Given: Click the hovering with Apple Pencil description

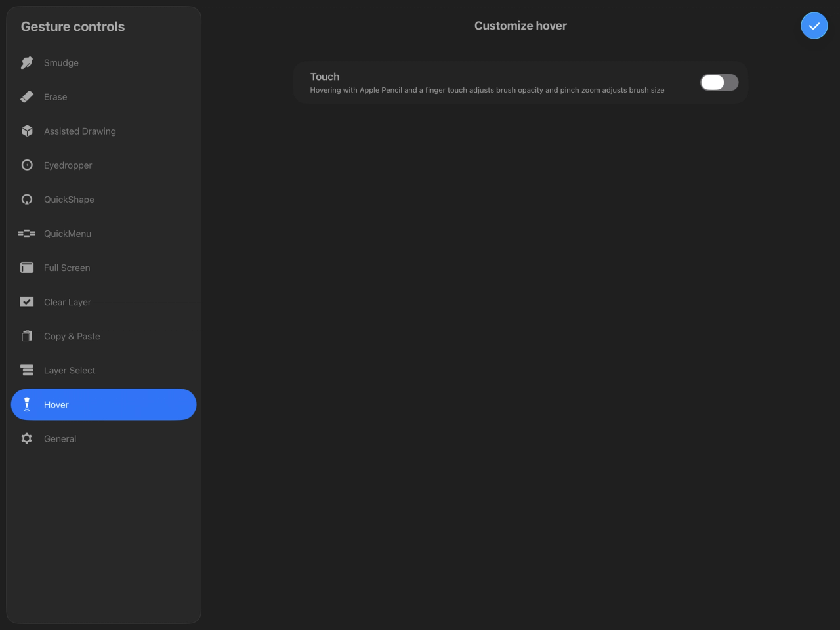Looking at the screenshot, I should point(487,90).
